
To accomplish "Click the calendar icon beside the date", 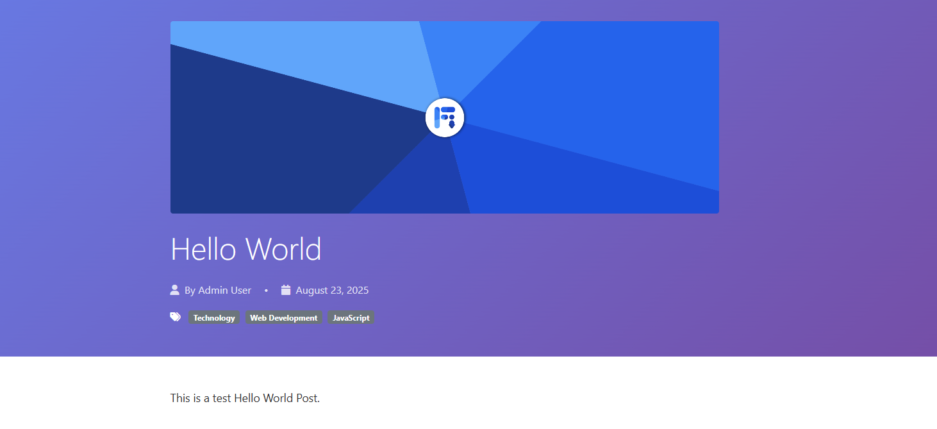I will [286, 290].
